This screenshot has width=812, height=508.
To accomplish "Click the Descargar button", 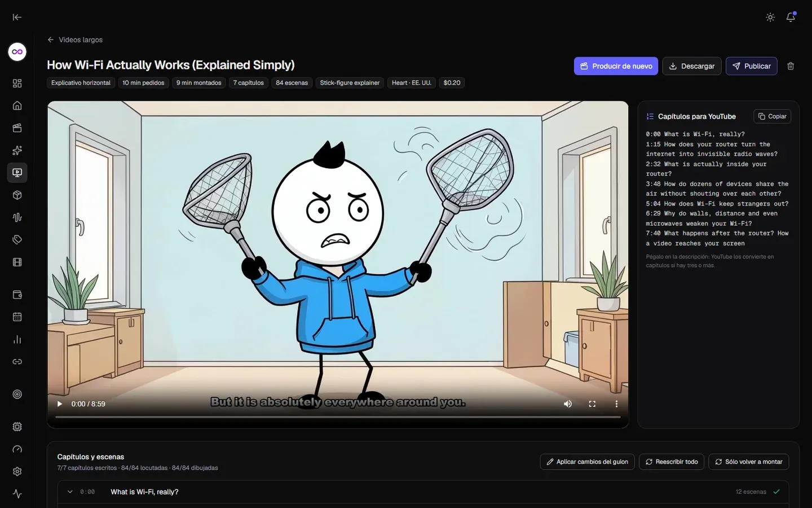I will point(692,66).
